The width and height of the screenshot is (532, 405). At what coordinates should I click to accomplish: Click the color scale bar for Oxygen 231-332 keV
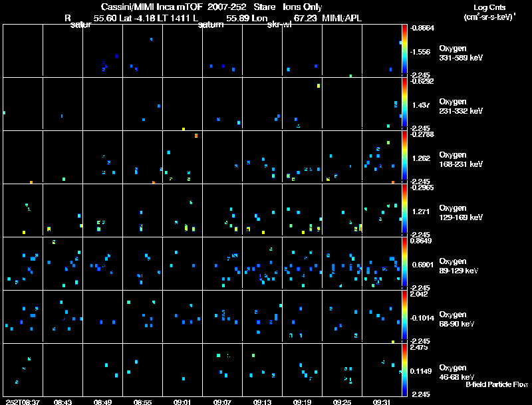coord(404,104)
